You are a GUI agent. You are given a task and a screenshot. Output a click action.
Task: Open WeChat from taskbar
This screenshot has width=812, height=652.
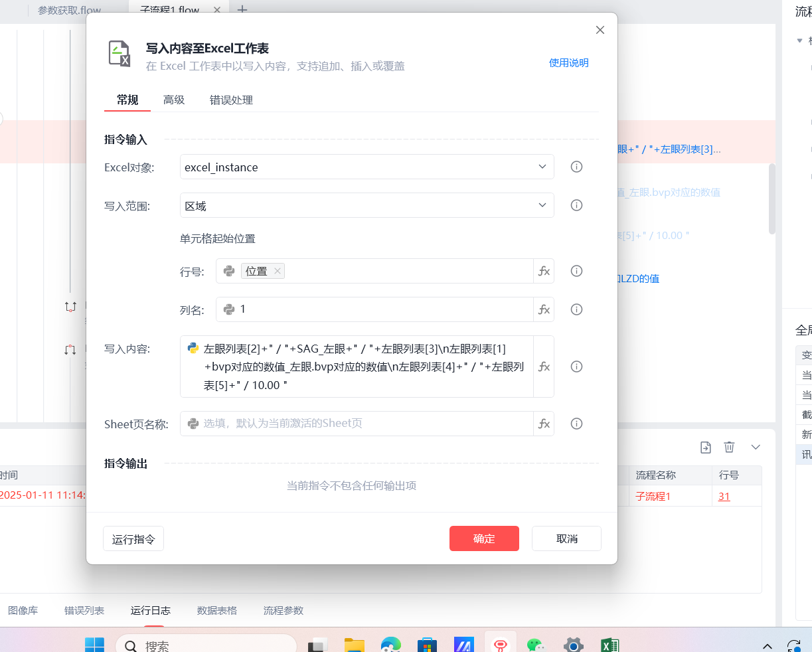pos(536,645)
